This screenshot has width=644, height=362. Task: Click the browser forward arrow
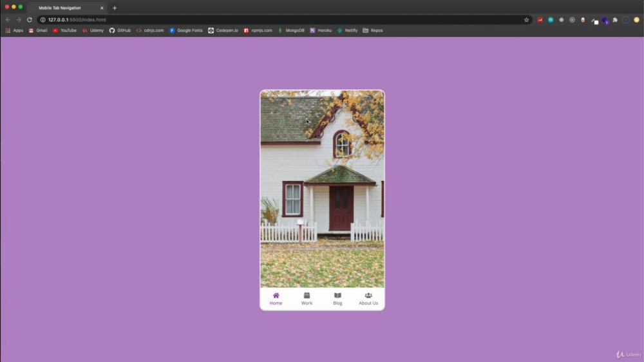pyautogui.click(x=19, y=20)
